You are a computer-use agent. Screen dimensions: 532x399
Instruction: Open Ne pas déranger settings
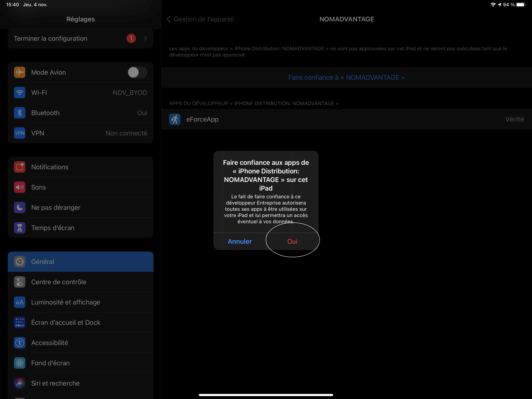point(81,207)
